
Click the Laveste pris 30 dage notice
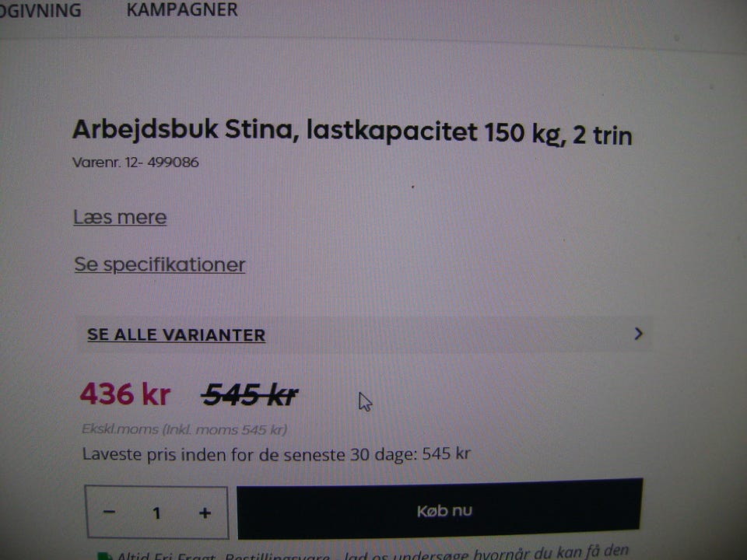pyautogui.click(x=276, y=454)
